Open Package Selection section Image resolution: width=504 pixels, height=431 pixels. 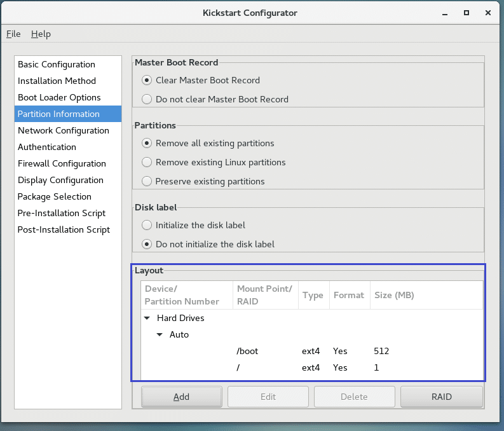(55, 196)
